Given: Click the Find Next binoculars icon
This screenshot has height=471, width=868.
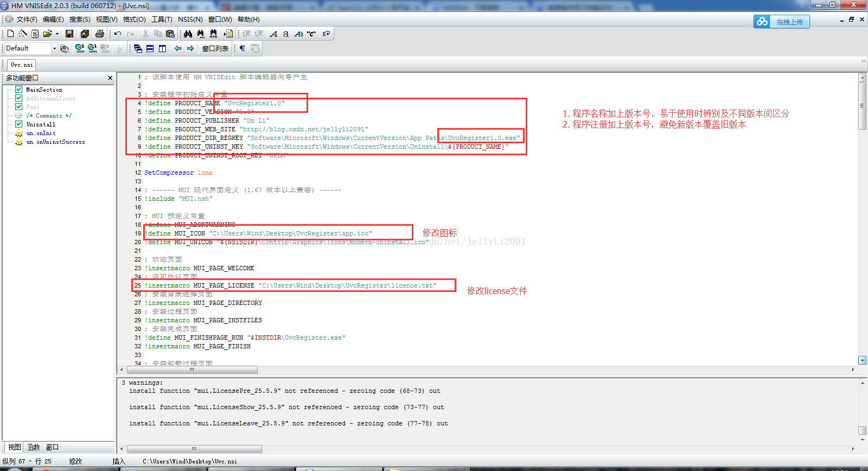Looking at the screenshot, I should tap(201, 34).
